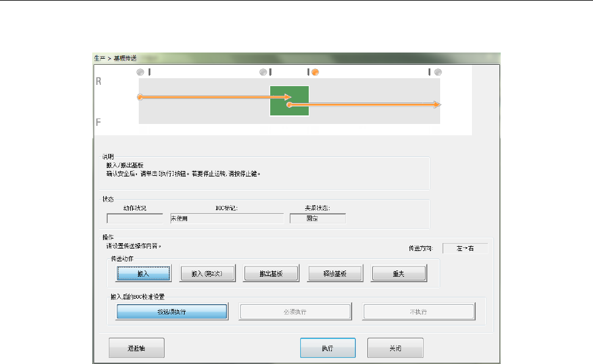Click the green board square on the conveyor
This screenshot has height=364, width=593.
289,101
